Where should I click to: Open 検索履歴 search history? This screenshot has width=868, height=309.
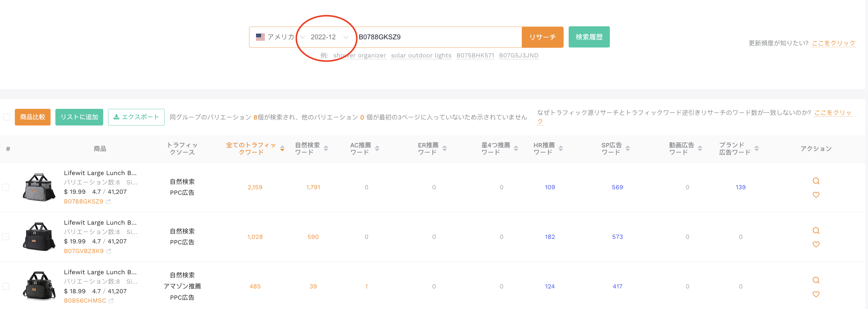(x=589, y=37)
